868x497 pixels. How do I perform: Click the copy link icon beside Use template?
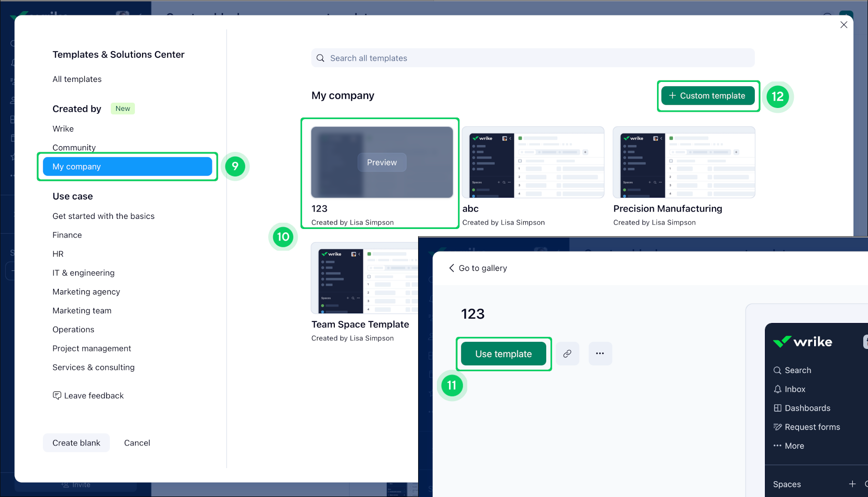pos(567,353)
